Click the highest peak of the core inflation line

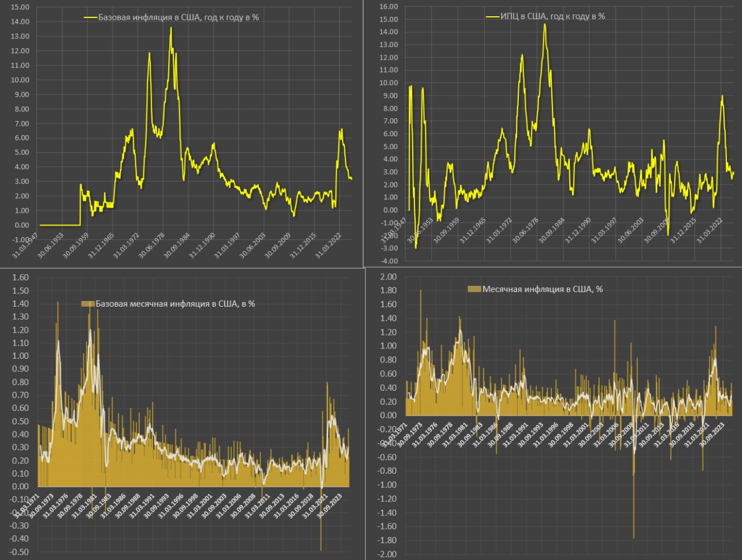[x=170, y=28]
